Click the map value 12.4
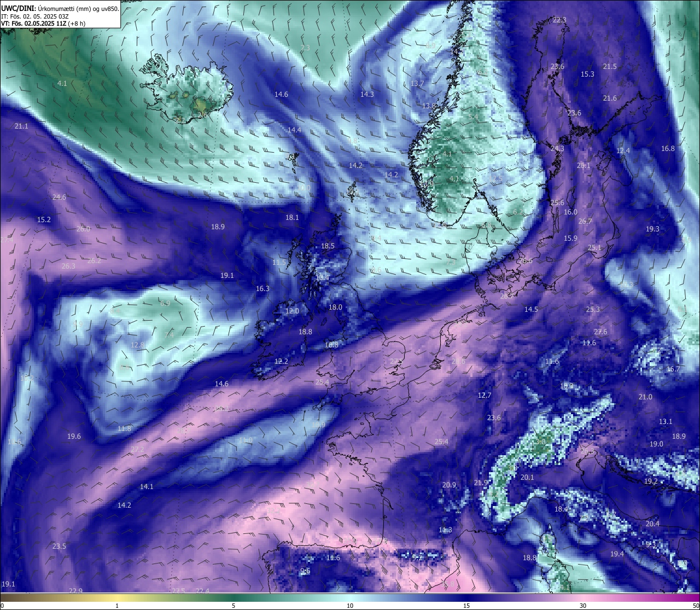Viewport: 700px width, 610px height. [623, 151]
